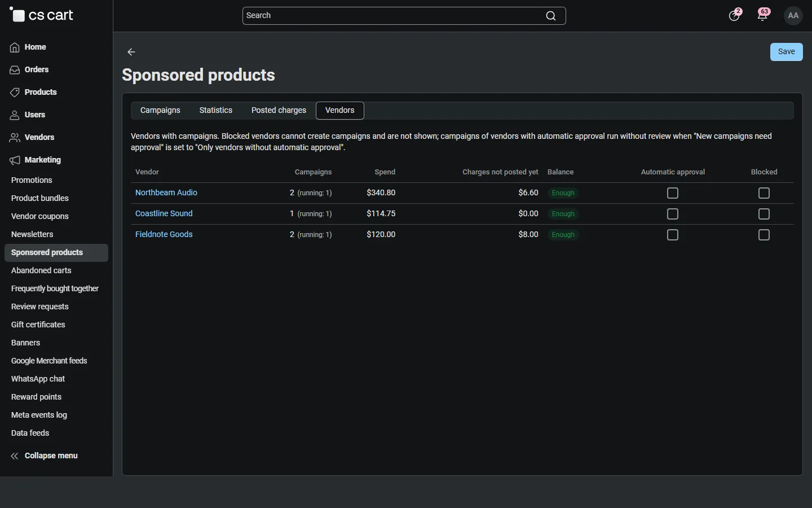Image resolution: width=812 pixels, height=508 pixels.
Task: Enable automatic approval for Northbeam Audio
Action: 673,193
